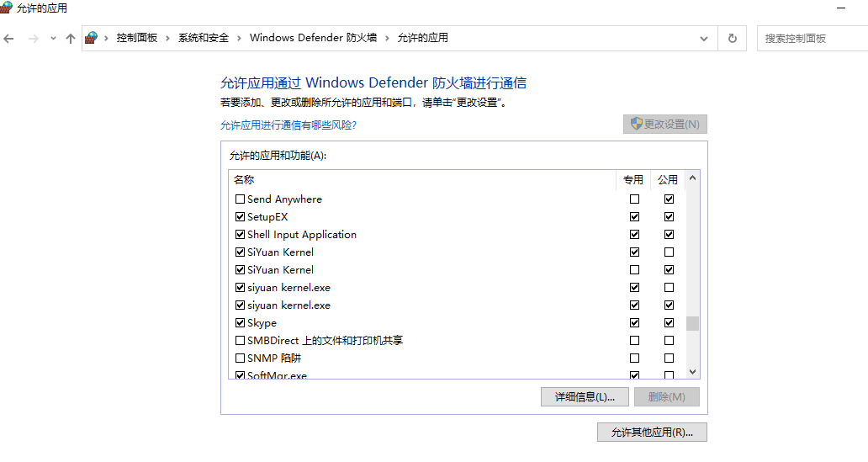Expand the chevron before 控制面板 breadcrumb
The width and height of the screenshot is (868, 462).
click(106, 38)
